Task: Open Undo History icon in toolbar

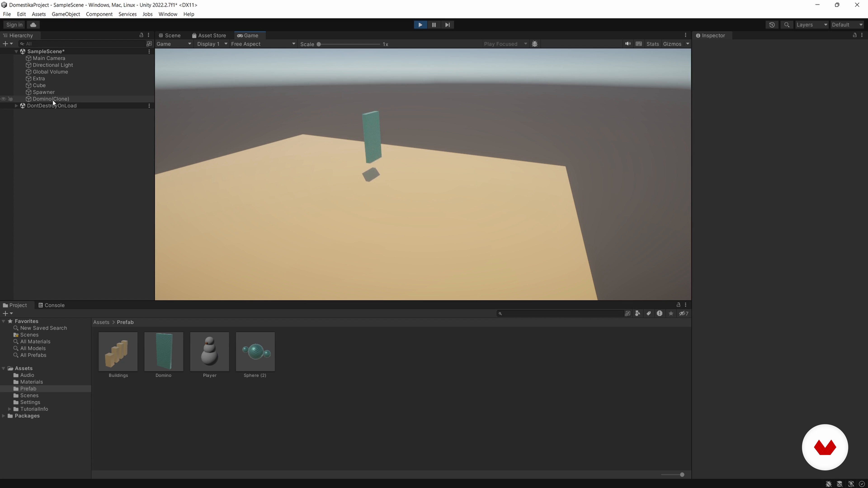Action: tap(772, 25)
